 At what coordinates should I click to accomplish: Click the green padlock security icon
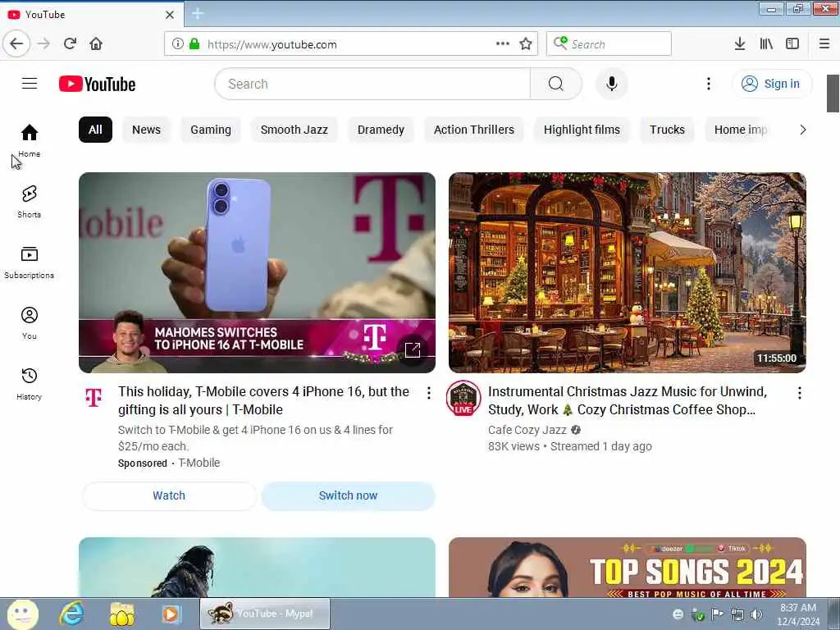194,43
